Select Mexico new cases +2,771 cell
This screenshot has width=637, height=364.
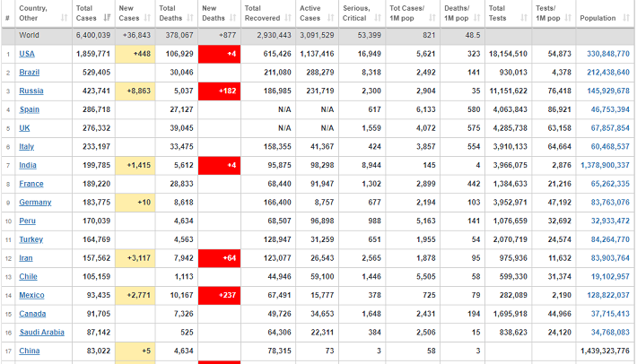(135, 295)
